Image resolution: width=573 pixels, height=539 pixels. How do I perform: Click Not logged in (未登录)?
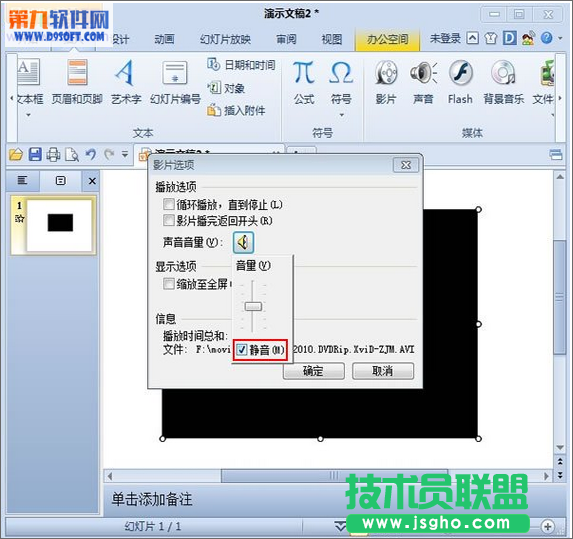point(445,38)
